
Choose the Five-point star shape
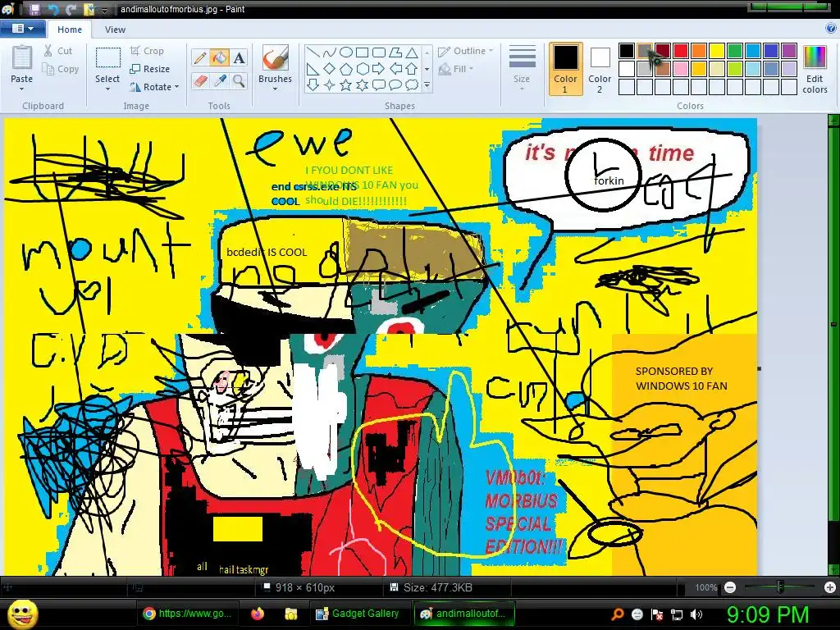[x=346, y=84]
